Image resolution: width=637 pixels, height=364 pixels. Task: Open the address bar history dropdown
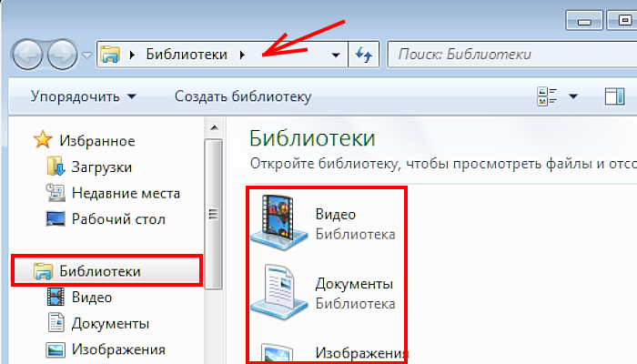point(336,55)
